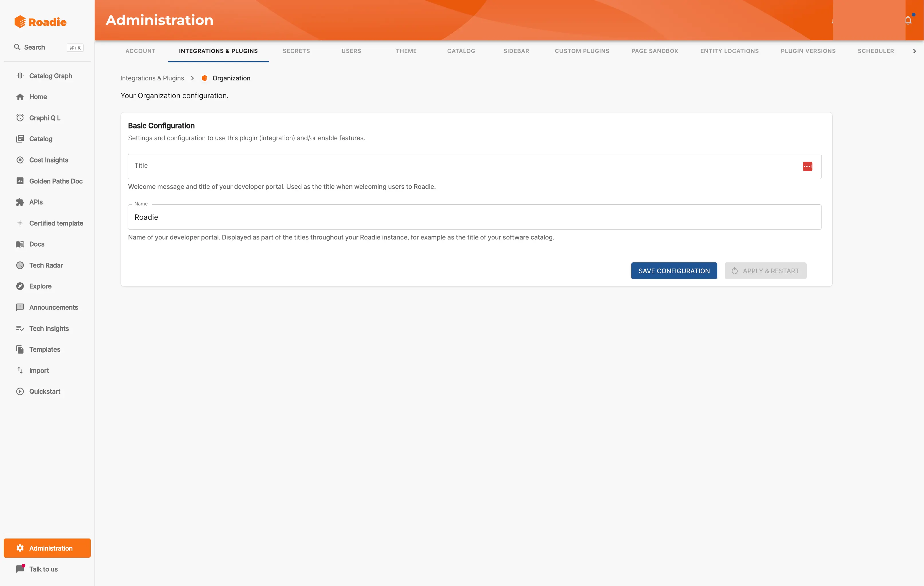The width and height of the screenshot is (924, 586).
Task: Open the Quickstart sidebar item
Action: pos(44,391)
